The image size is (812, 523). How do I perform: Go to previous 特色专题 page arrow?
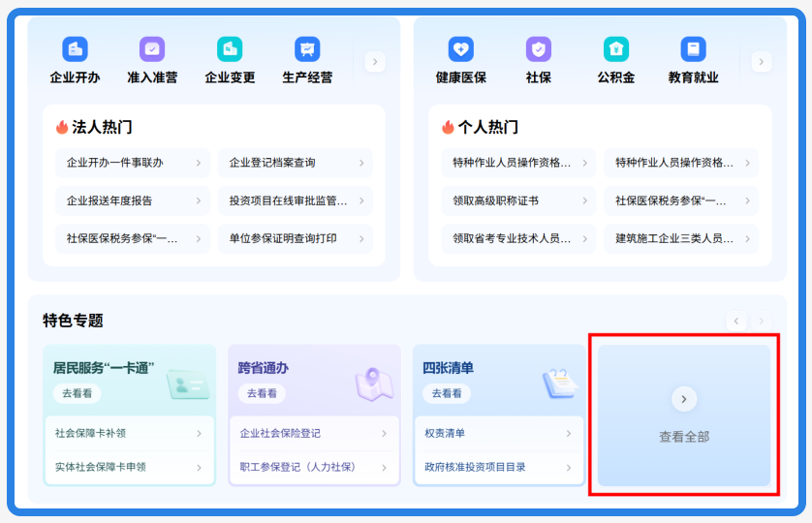pyautogui.click(x=735, y=321)
